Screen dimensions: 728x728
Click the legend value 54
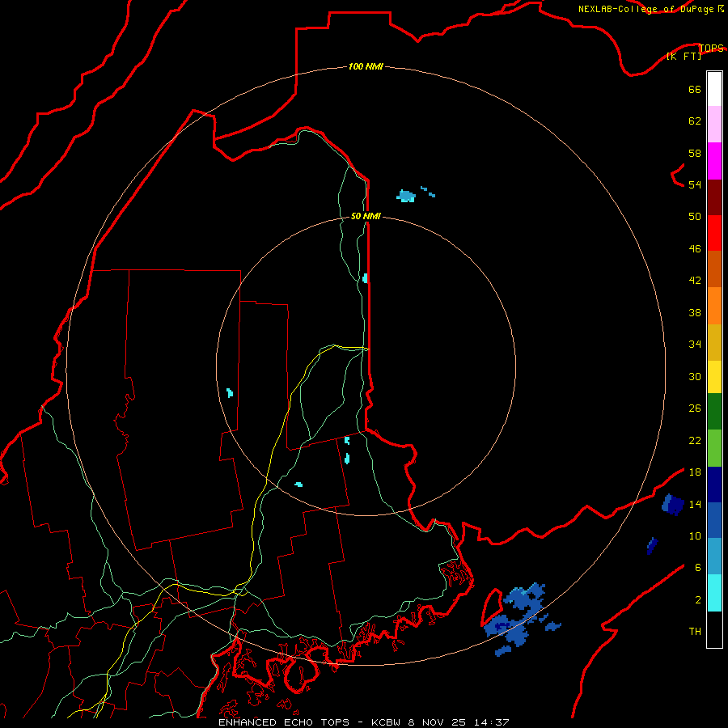[695, 184]
